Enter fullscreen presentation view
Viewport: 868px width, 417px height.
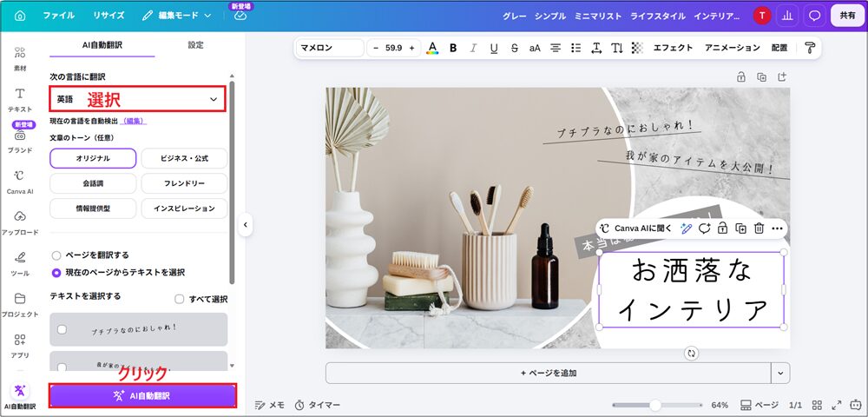(x=837, y=405)
